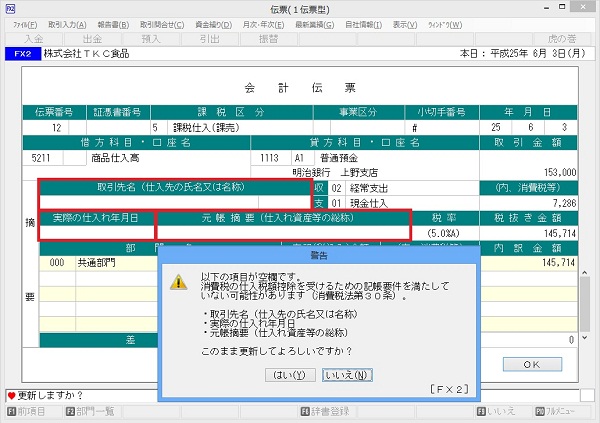Click the scrollbar down arrow on right
Screen dimensions: 600x423
click(585, 338)
